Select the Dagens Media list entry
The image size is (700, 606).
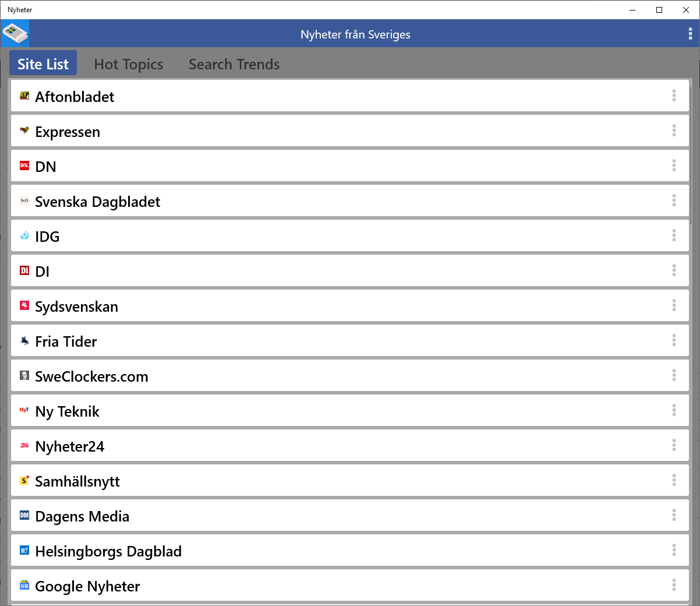pyautogui.click(x=349, y=515)
